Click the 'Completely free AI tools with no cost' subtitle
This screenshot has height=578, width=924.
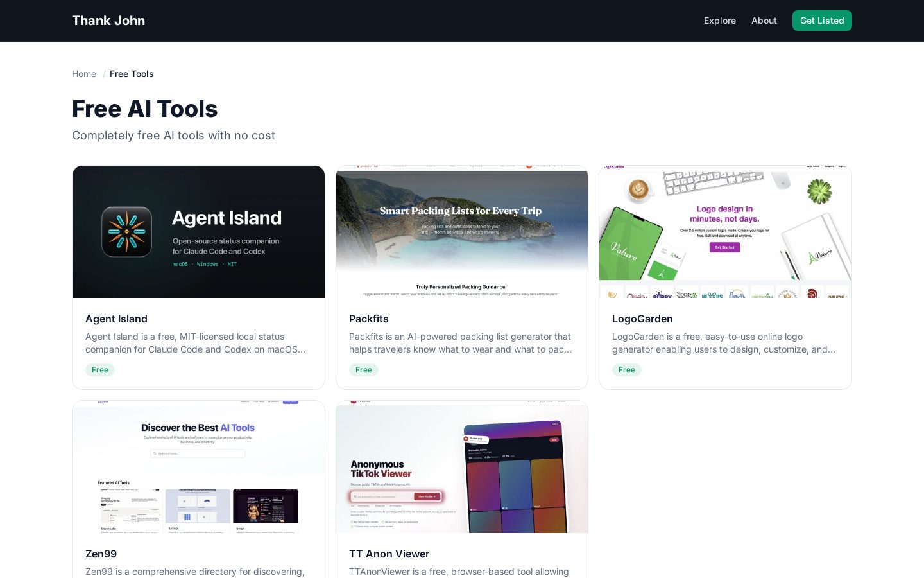point(173,136)
